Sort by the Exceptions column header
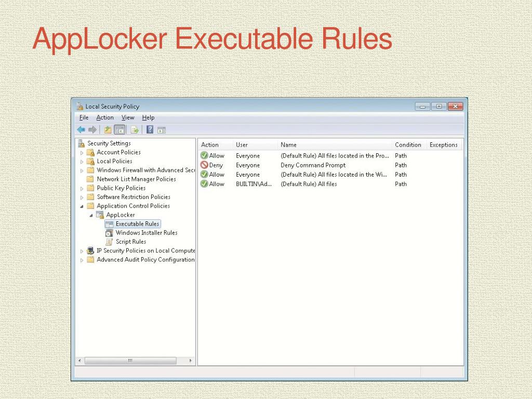 (444, 145)
